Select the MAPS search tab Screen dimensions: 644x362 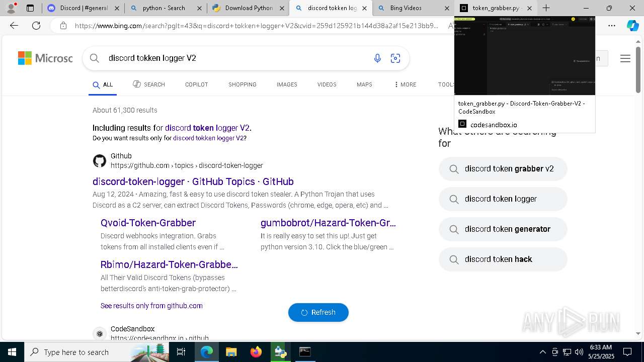[x=364, y=84]
